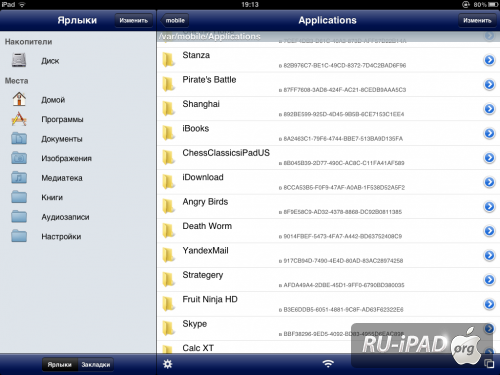Select the Документы shortcut label
500x375 pixels.
point(62,139)
